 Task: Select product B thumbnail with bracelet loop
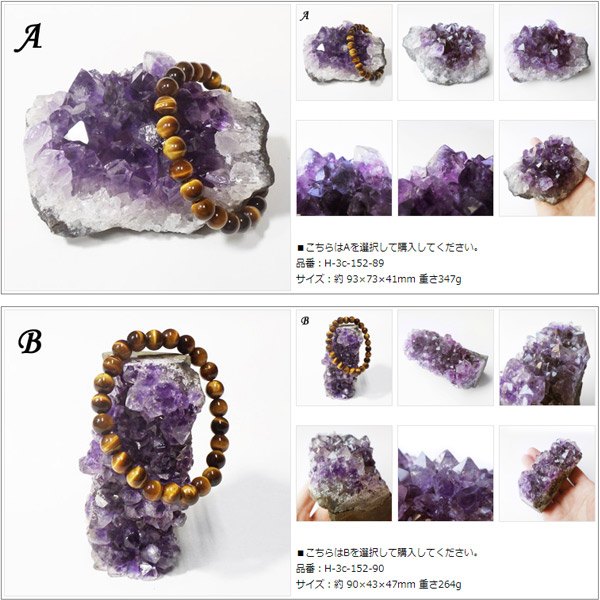[344, 357]
